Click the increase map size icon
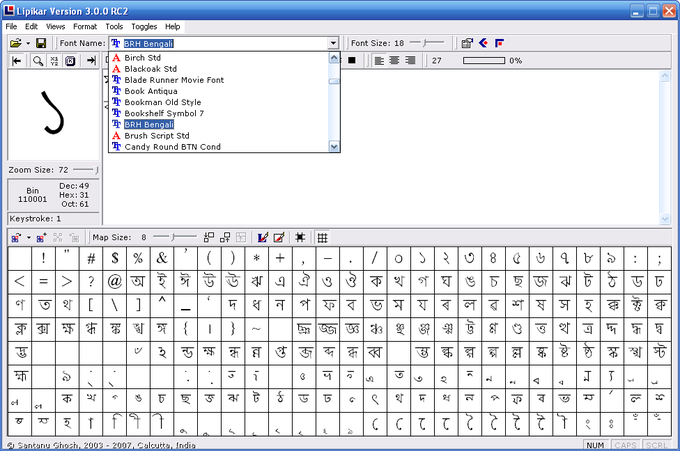 pyautogui.click(x=225, y=237)
